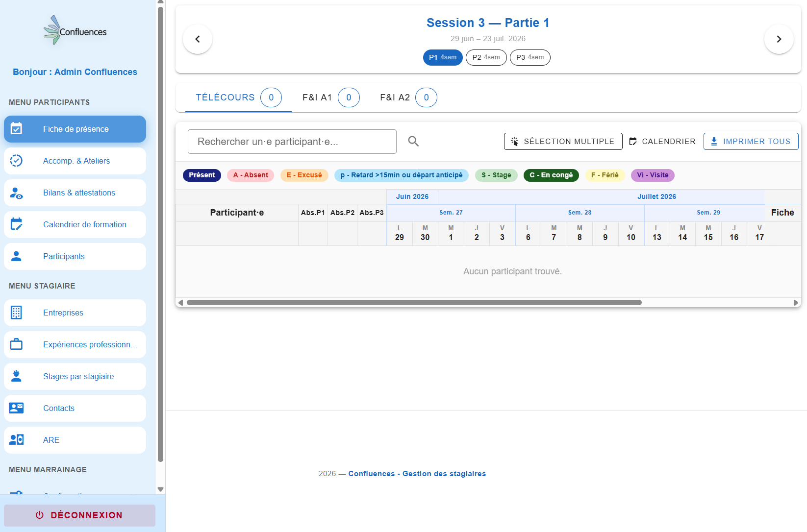807x532 pixels.
Task: Select the P2 4sem part chip
Action: point(486,57)
